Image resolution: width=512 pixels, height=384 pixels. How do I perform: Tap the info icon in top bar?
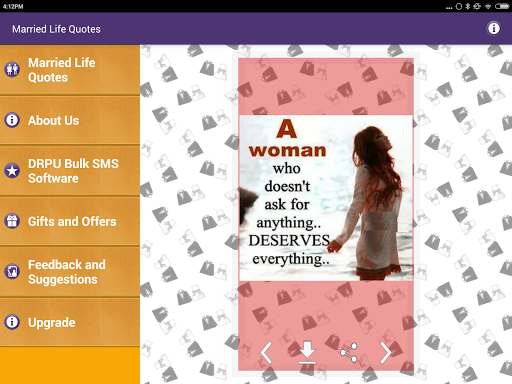[494, 28]
